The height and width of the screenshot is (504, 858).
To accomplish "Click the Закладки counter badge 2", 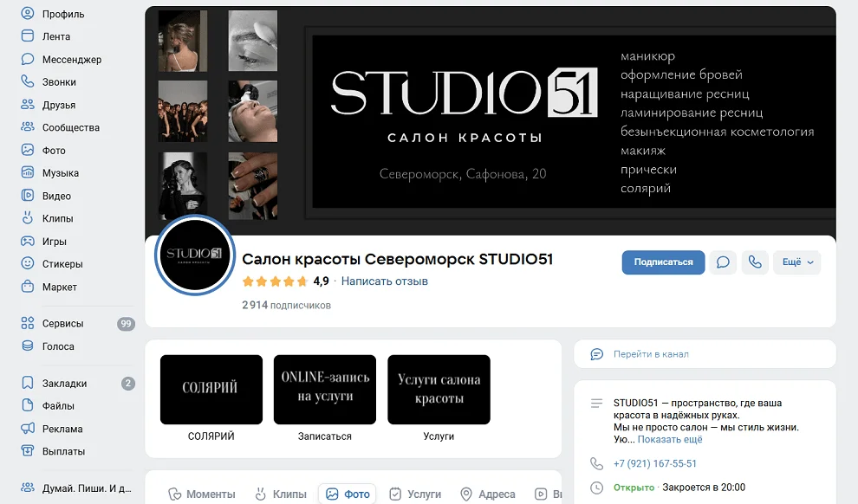I will point(128,383).
